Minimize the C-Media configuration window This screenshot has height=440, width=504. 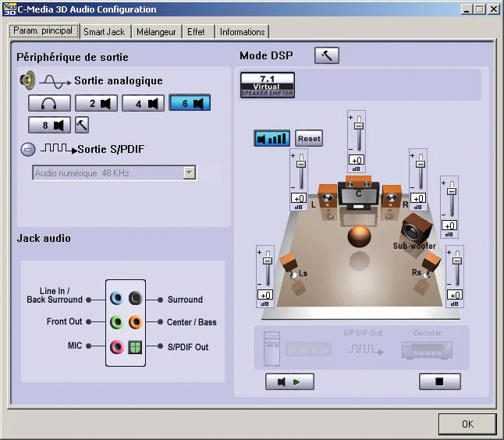click(x=467, y=9)
